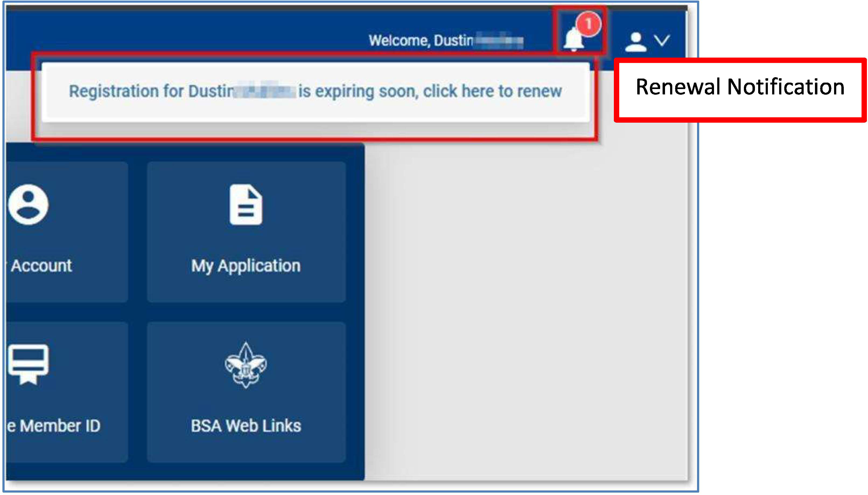This screenshot has height=495, width=868.
Task: Click the BSA fleur-de-lis emblem icon
Action: click(246, 365)
